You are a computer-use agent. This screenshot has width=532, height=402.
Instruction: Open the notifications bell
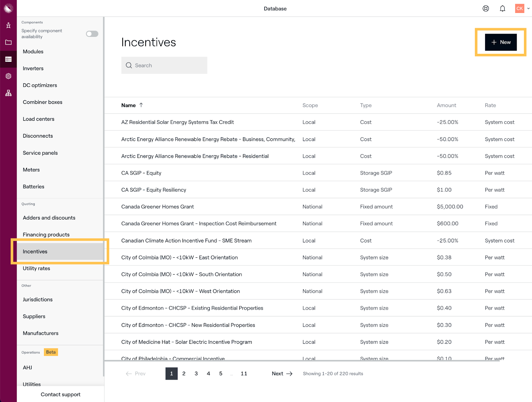coord(502,9)
